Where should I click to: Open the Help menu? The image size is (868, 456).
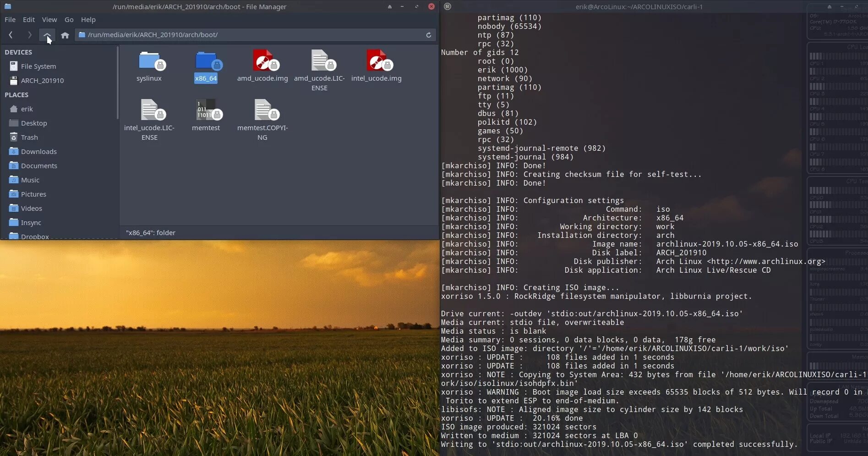pos(88,20)
